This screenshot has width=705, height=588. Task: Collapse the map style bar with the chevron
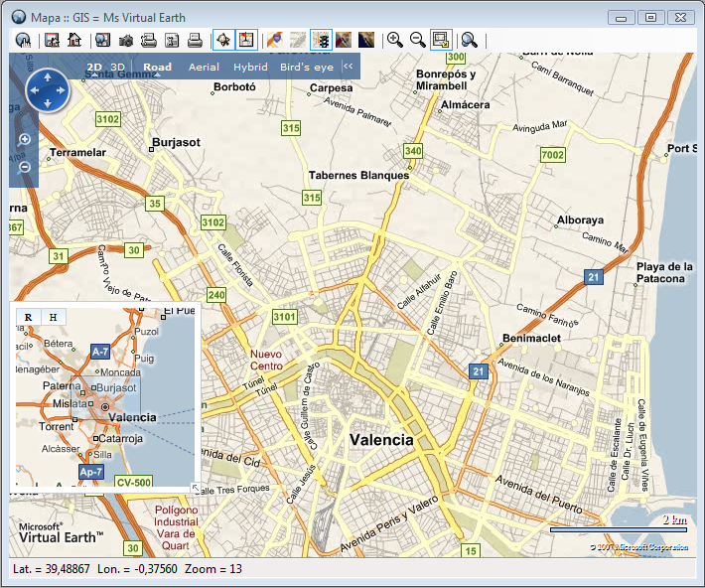click(348, 67)
